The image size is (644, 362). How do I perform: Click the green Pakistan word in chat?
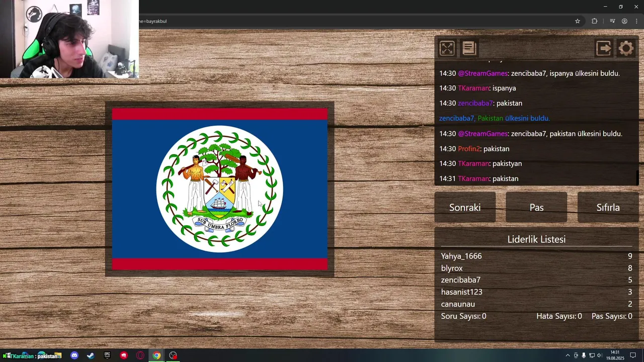point(490,118)
